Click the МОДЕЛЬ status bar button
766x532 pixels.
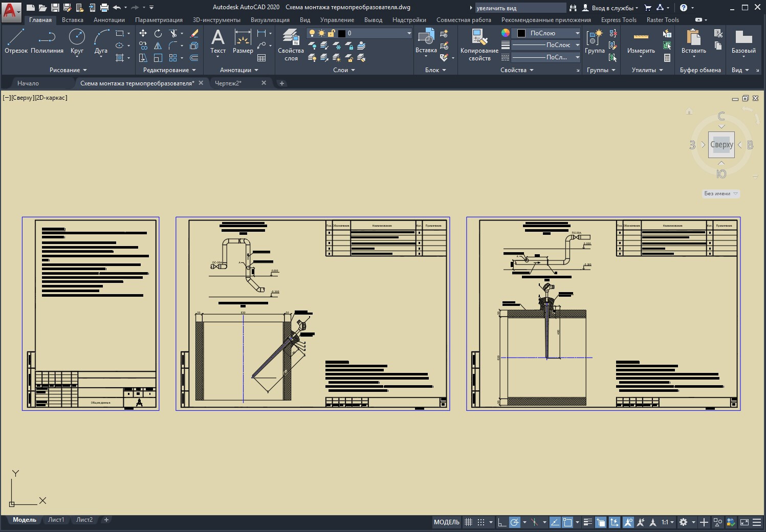[447, 522]
